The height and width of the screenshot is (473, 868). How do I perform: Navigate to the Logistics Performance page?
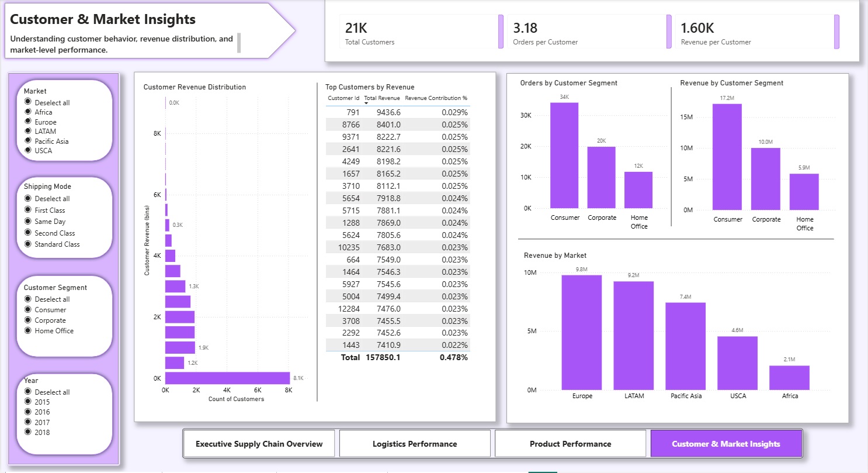[415, 443]
